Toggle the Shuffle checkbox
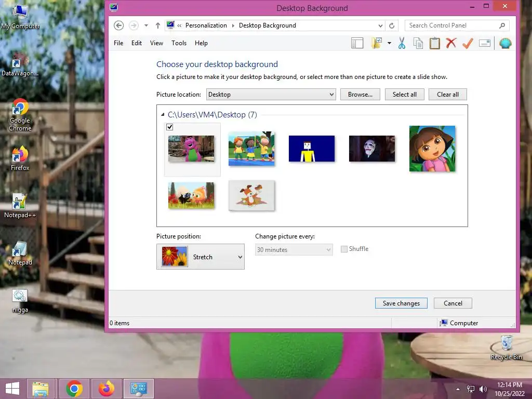 (344, 249)
